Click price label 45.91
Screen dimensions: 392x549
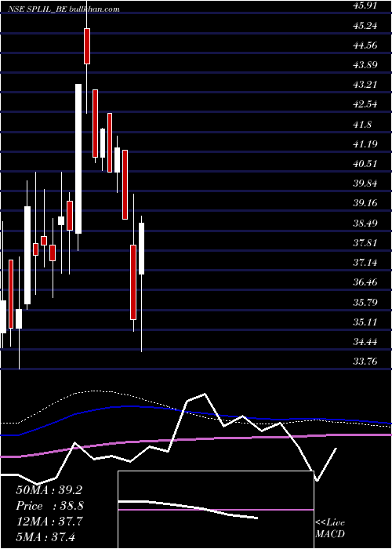365,5
